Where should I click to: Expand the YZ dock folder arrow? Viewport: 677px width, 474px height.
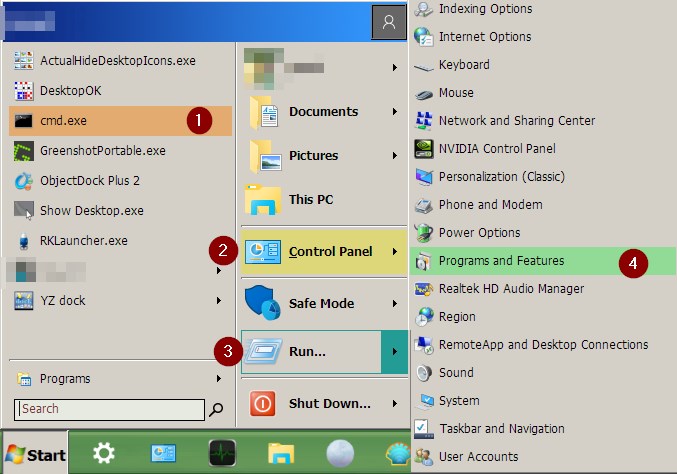(x=219, y=300)
